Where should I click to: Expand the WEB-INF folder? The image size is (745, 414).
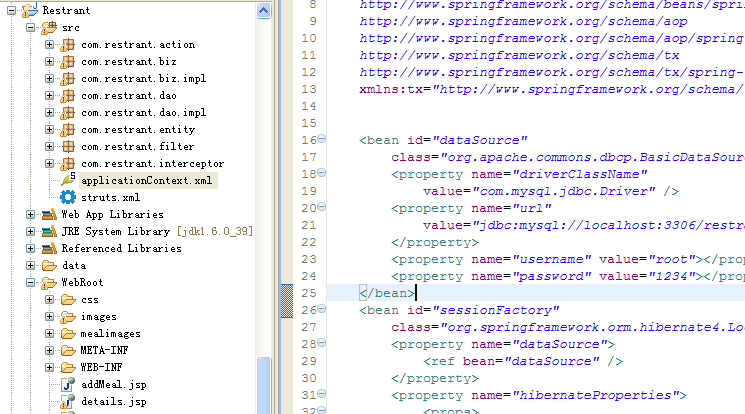49,367
